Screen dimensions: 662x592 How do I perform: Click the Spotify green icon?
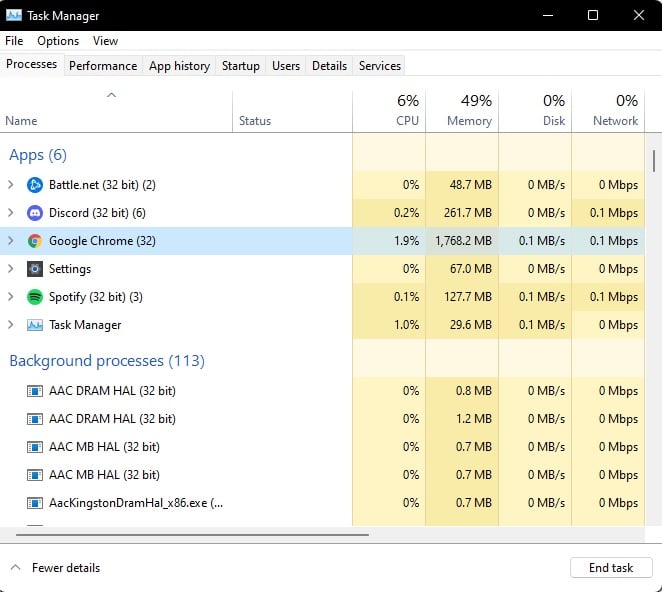point(35,297)
